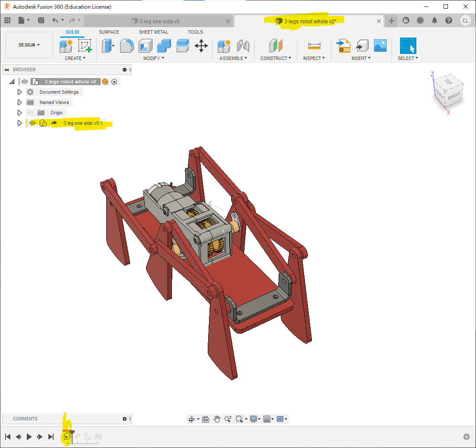Open the DESIGN workspace dropdown
Image resolution: width=476 pixels, height=448 pixels.
(29, 45)
